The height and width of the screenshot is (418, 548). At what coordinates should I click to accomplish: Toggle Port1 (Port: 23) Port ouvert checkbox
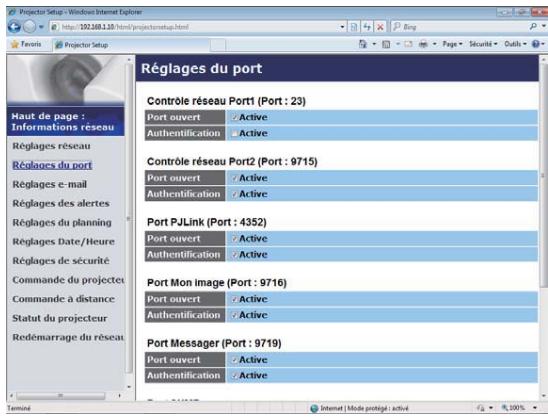point(235,118)
